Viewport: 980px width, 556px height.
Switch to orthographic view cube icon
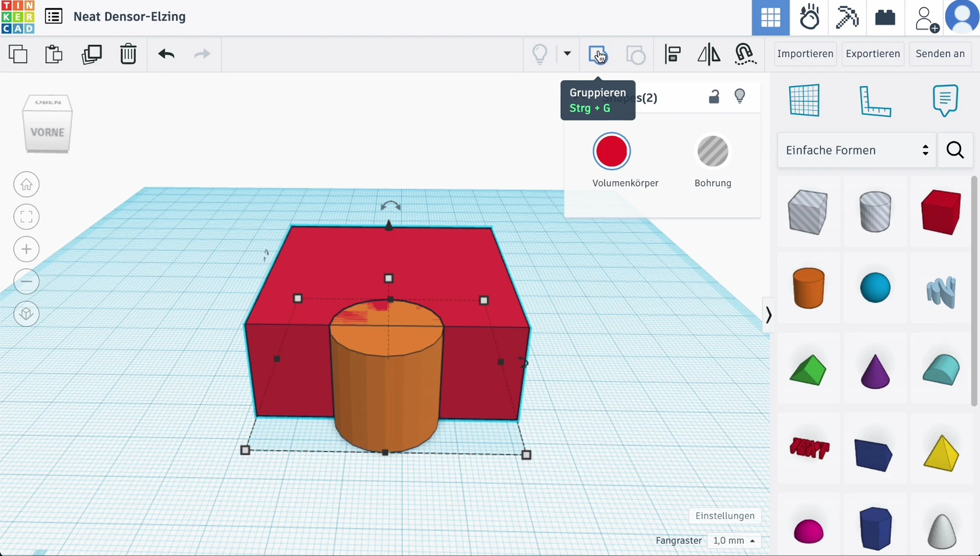pos(27,314)
